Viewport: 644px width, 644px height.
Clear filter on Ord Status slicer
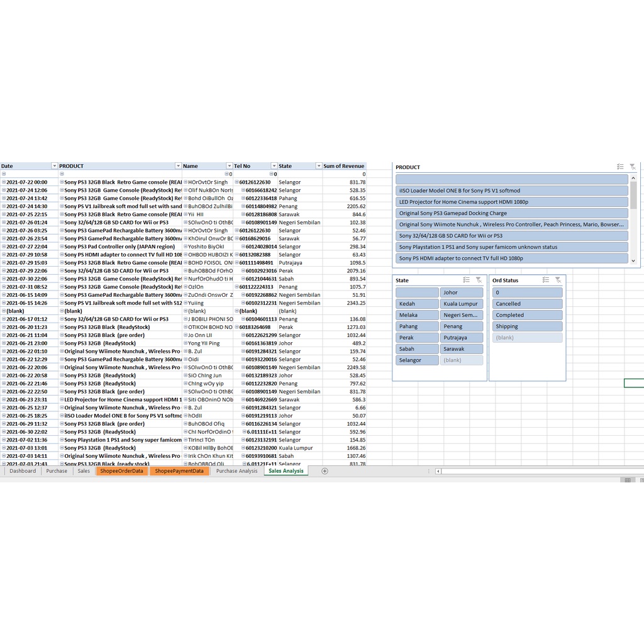coord(558,280)
